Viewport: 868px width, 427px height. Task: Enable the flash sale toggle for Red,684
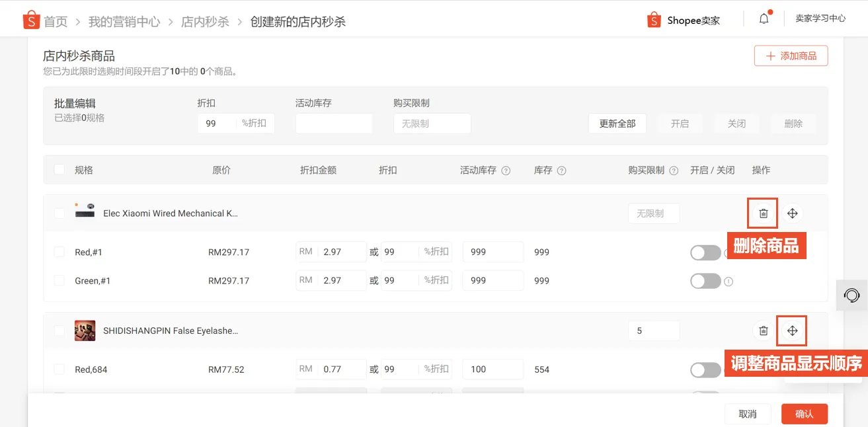[705, 369]
